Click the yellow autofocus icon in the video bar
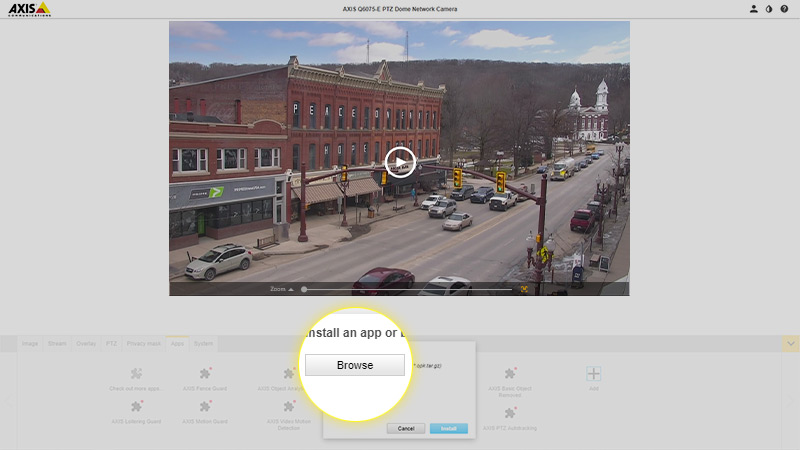This screenshot has width=800, height=450. pyautogui.click(x=524, y=289)
